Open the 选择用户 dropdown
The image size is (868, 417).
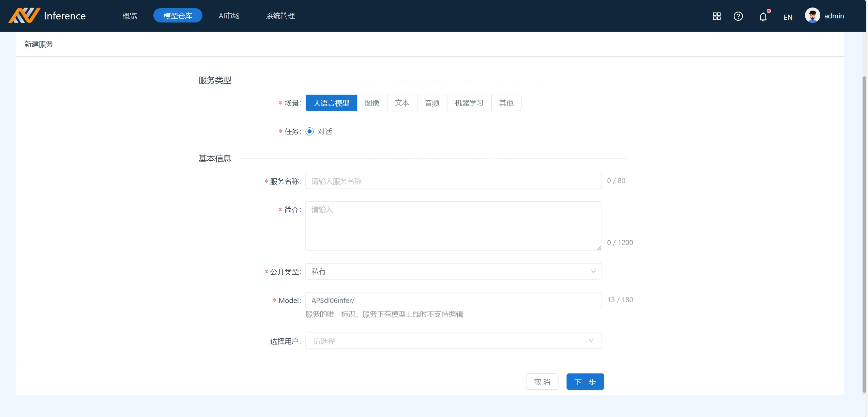453,341
